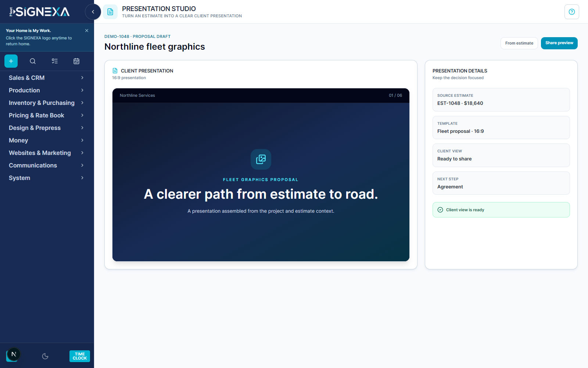Click the Presentation Studio document icon
This screenshot has width=588, height=368.
[x=110, y=12]
